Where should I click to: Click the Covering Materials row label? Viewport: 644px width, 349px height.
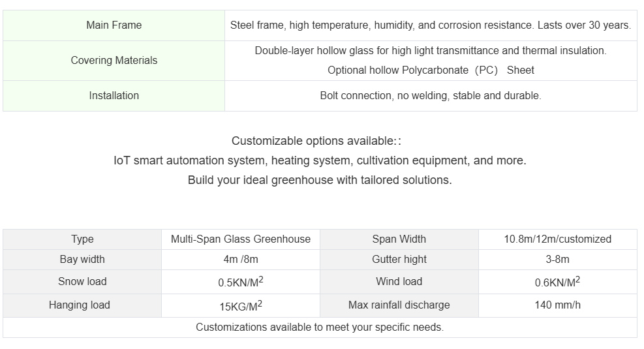[x=114, y=61]
